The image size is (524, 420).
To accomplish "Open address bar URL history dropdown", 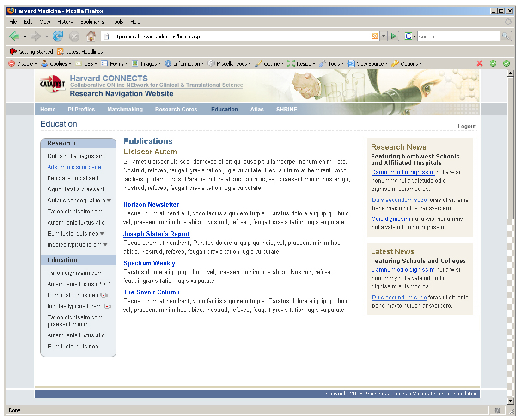I will pyautogui.click(x=384, y=36).
